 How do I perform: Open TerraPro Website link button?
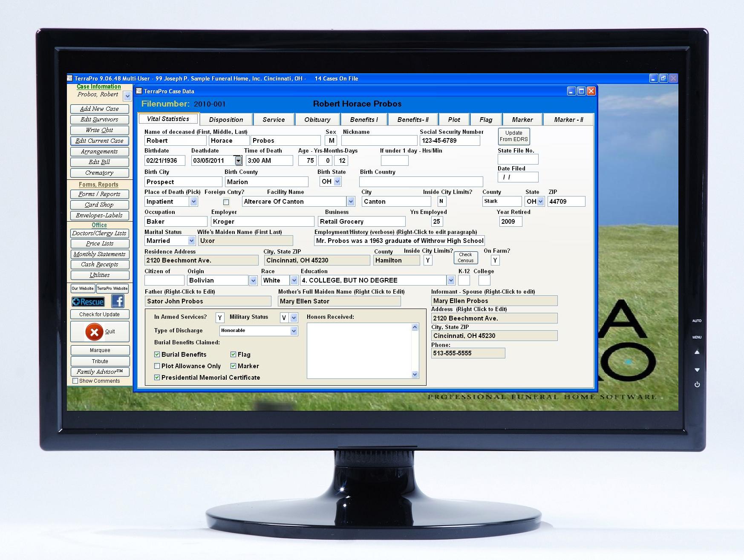click(112, 289)
